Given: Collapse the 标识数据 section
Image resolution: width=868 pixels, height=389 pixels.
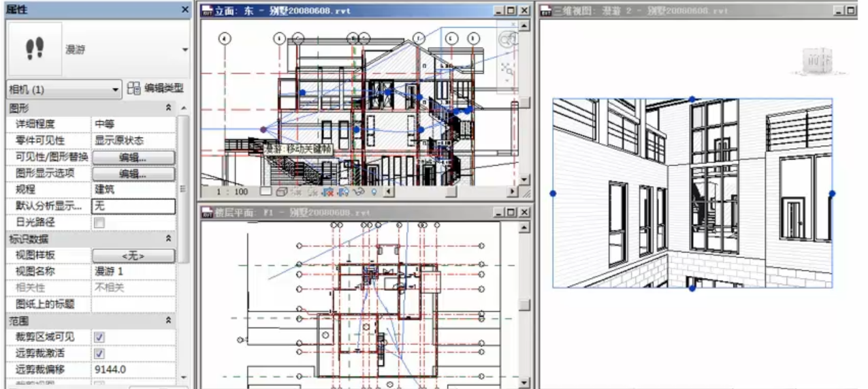Looking at the screenshot, I should (168, 239).
